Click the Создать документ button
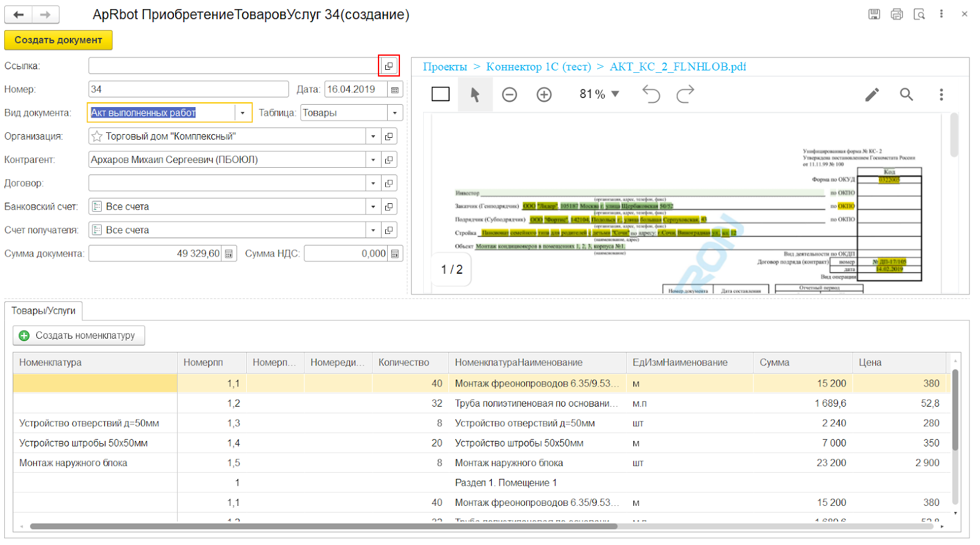Viewport: 980px width, 545px height. pos(58,40)
